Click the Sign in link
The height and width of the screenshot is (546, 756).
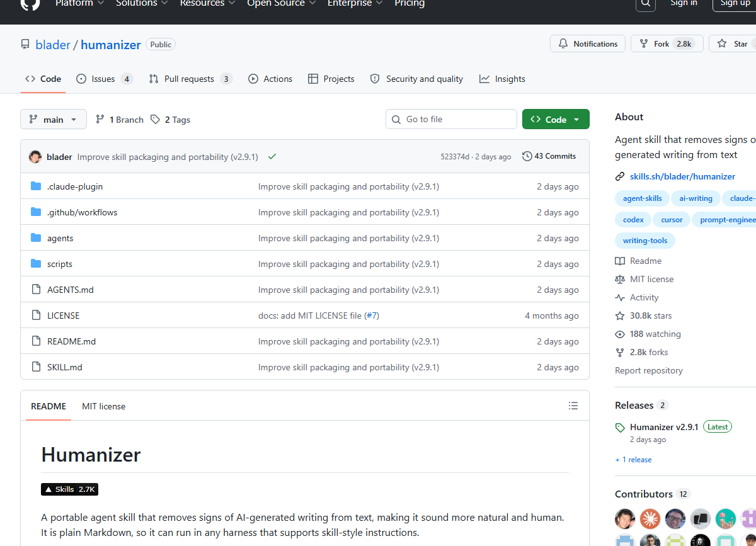684,3
